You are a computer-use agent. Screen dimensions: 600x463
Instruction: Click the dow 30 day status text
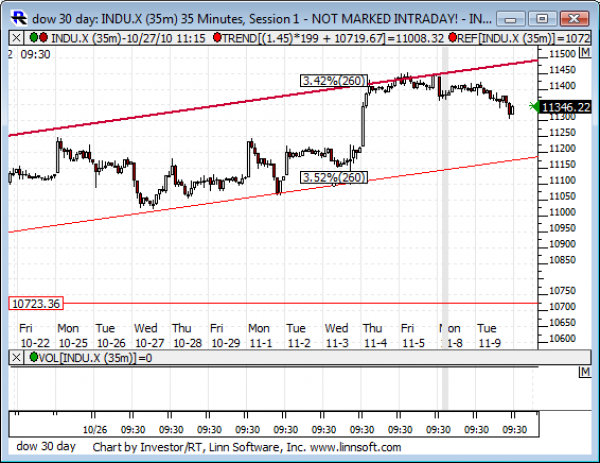(46, 446)
